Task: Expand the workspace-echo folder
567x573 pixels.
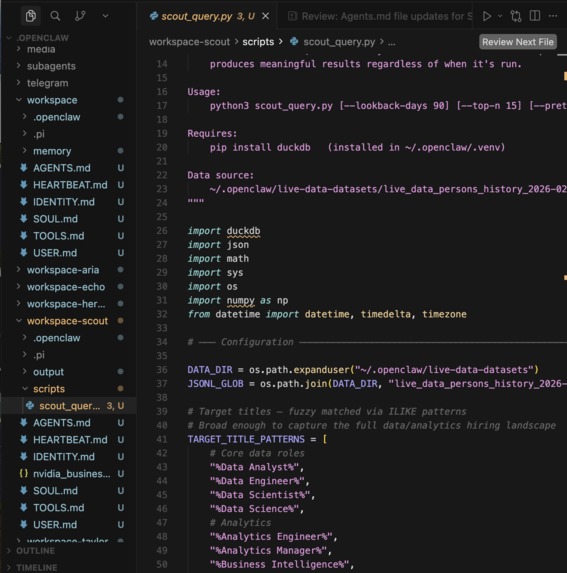Action: (x=66, y=287)
